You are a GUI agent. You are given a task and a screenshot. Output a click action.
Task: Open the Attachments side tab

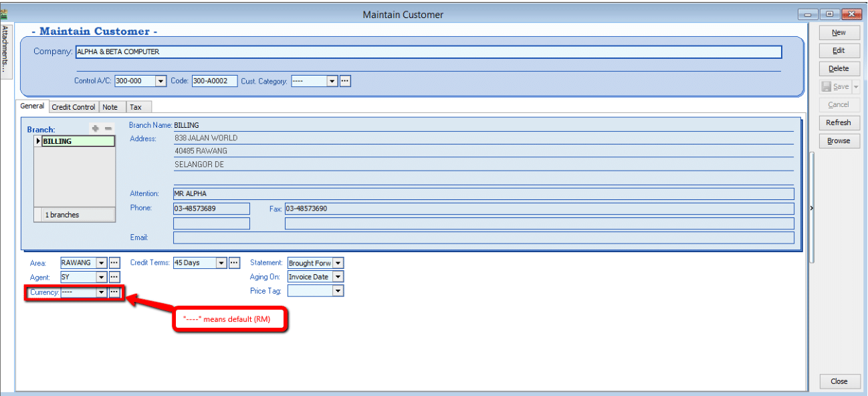point(5,49)
